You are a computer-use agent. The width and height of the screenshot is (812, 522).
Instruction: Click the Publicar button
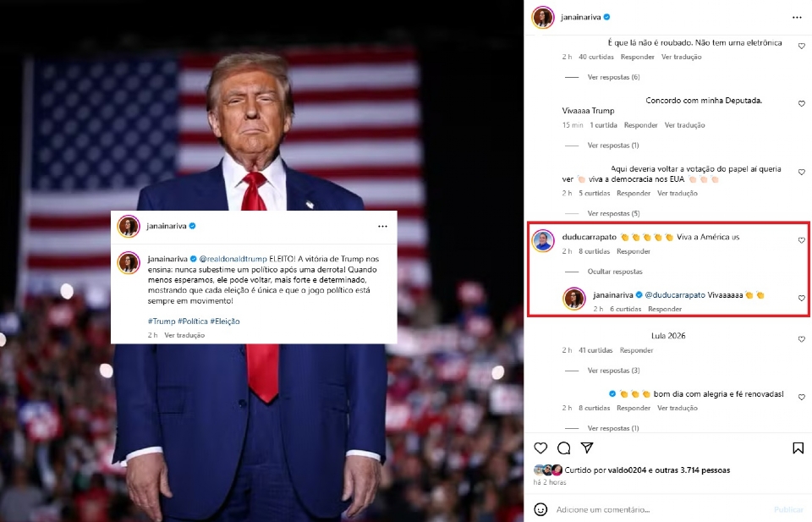[788, 509]
